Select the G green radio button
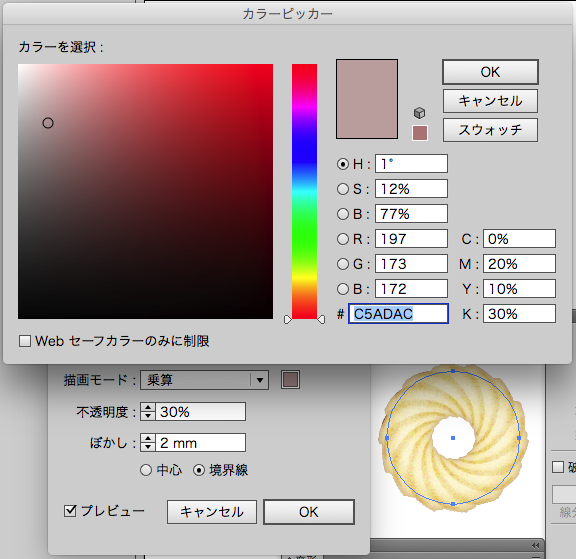The width and height of the screenshot is (576, 559). click(x=343, y=264)
